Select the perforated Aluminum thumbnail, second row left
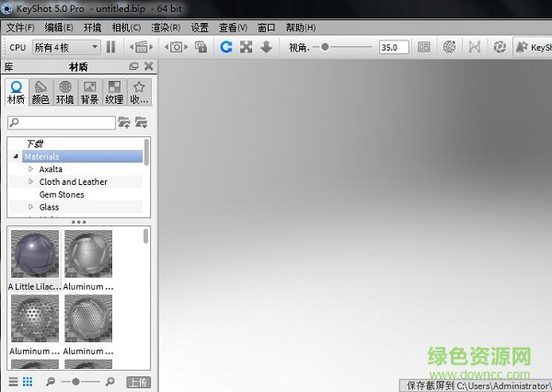Image resolution: width=552 pixels, height=392 pixels. point(35,318)
